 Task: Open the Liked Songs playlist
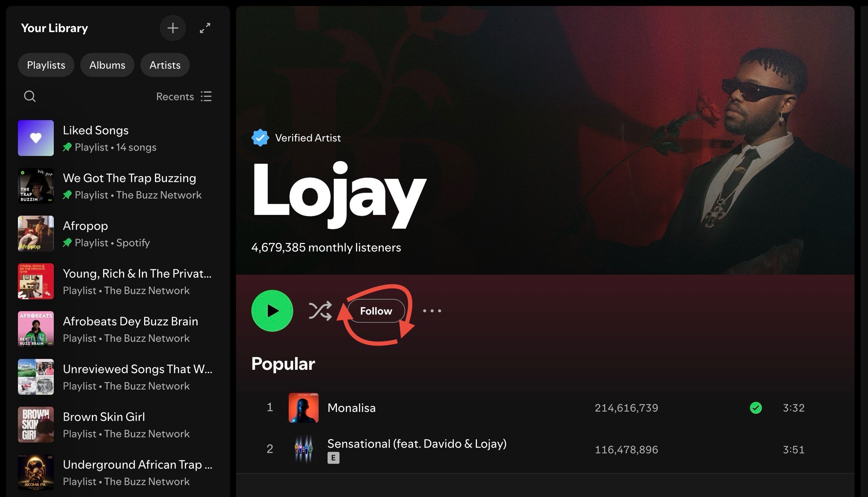[x=117, y=138]
